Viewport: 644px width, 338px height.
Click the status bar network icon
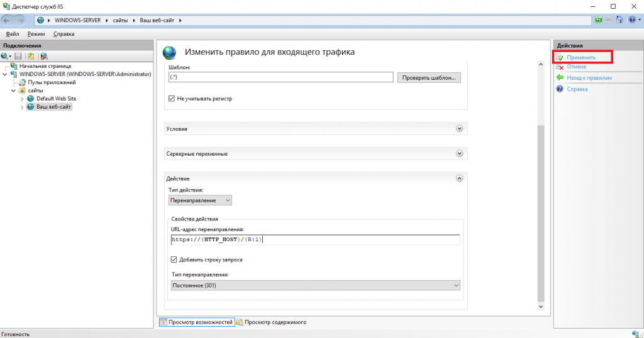[x=636, y=334]
